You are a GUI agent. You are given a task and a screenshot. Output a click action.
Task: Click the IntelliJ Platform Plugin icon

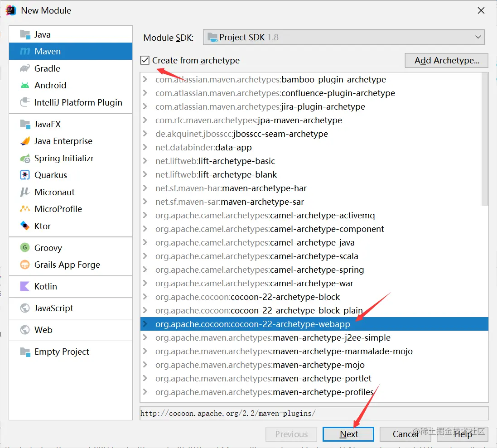coord(25,102)
